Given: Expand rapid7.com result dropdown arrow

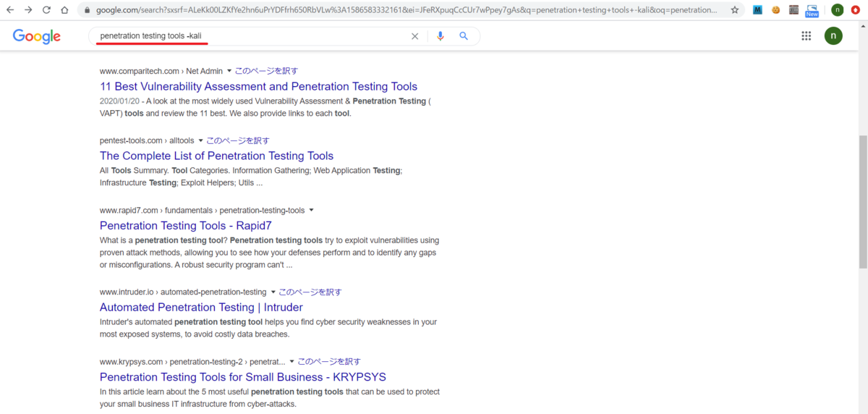Looking at the screenshot, I should coord(311,210).
